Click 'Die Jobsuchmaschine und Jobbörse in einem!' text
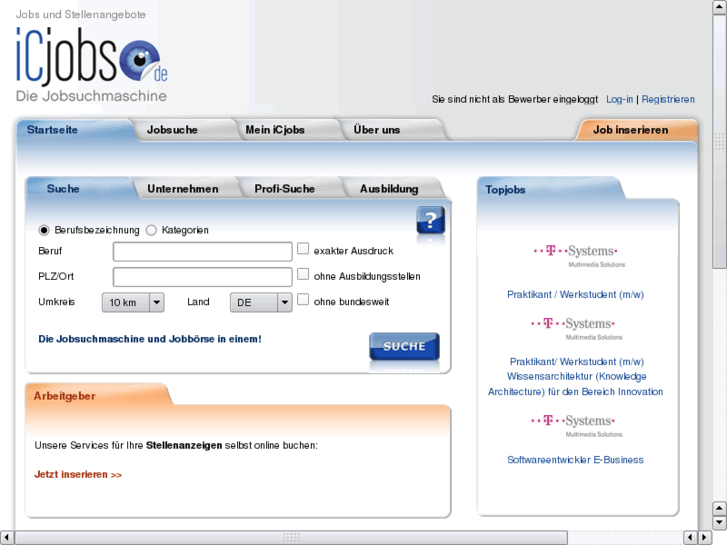Image resolution: width=727 pixels, height=545 pixels. click(x=150, y=339)
